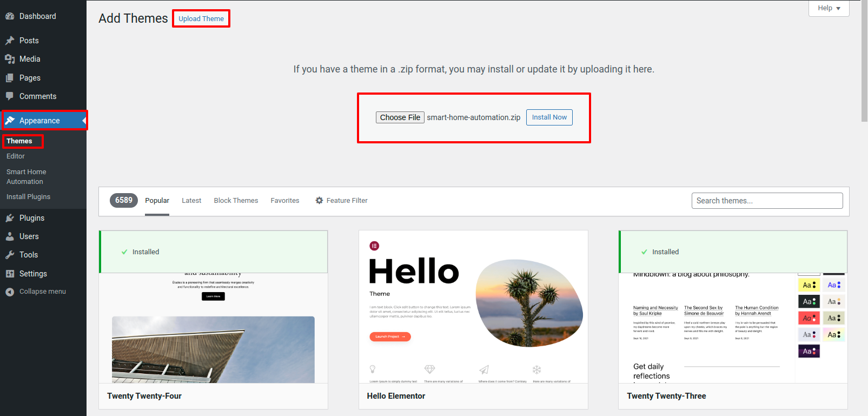Click in the Search themes field
The image size is (868, 416).
[767, 201]
